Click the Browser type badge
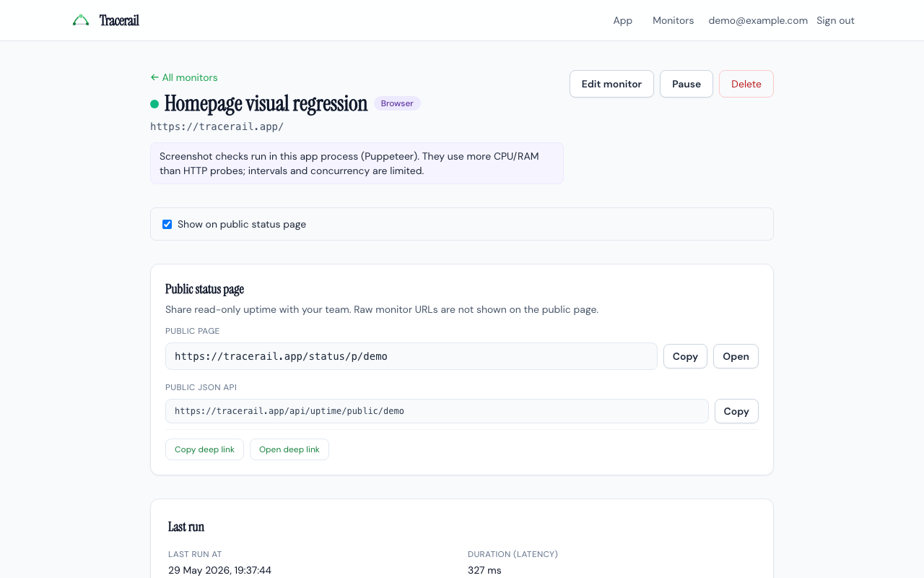Viewport: 924px width, 578px height. click(397, 103)
